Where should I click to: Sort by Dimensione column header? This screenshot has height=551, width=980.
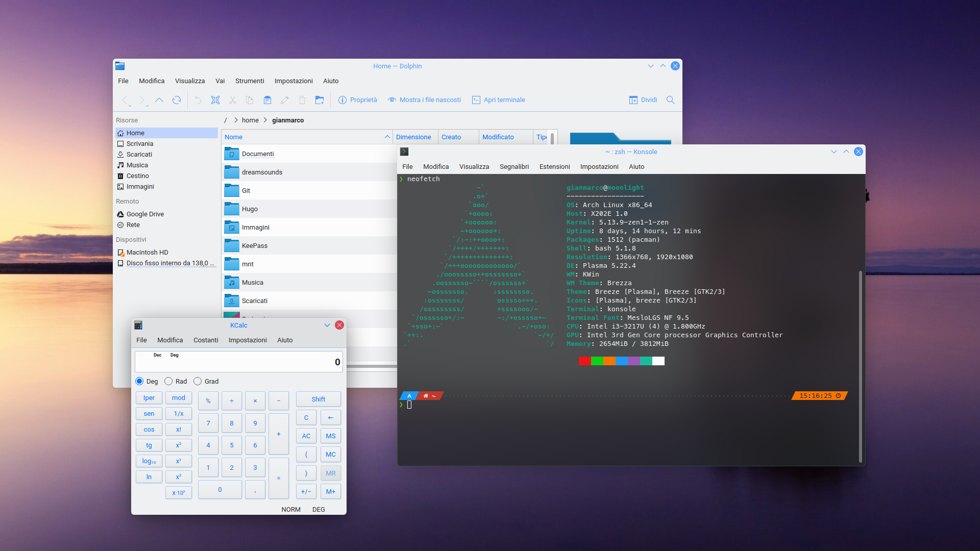(415, 137)
